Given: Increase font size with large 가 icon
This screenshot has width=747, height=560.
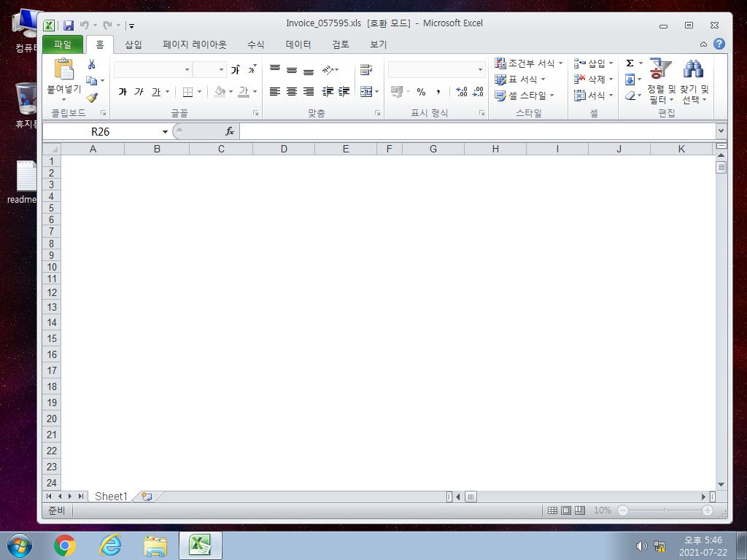Looking at the screenshot, I should [x=236, y=69].
